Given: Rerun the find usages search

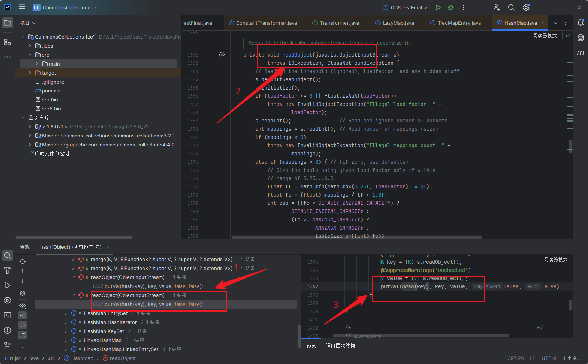Looking at the screenshot, I should click(22, 261).
